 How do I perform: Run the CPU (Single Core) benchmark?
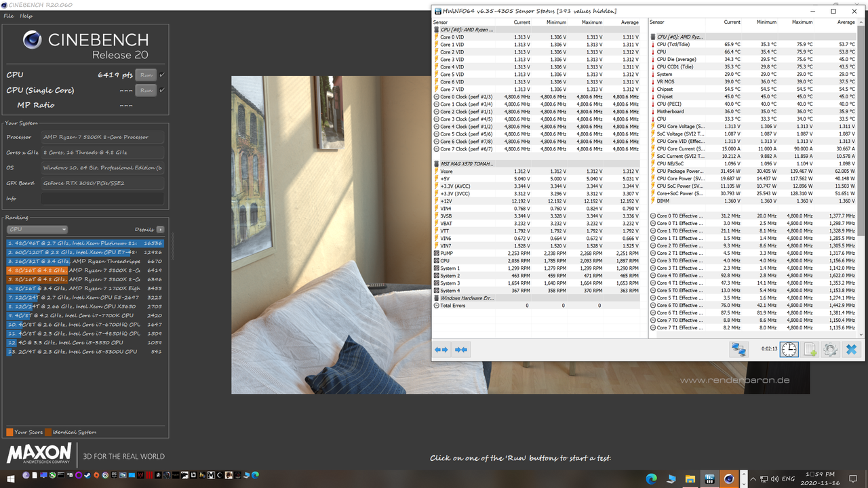[x=146, y=89]
